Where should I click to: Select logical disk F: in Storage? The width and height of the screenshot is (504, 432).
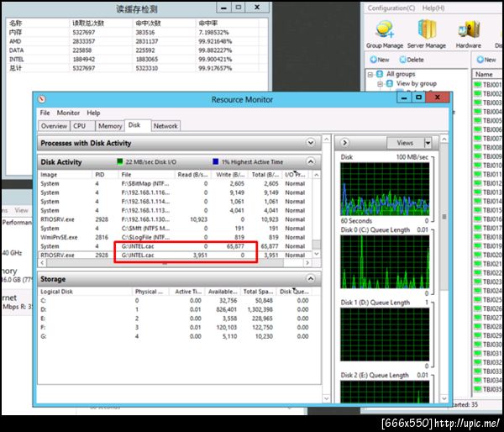[x=176, y=328]
